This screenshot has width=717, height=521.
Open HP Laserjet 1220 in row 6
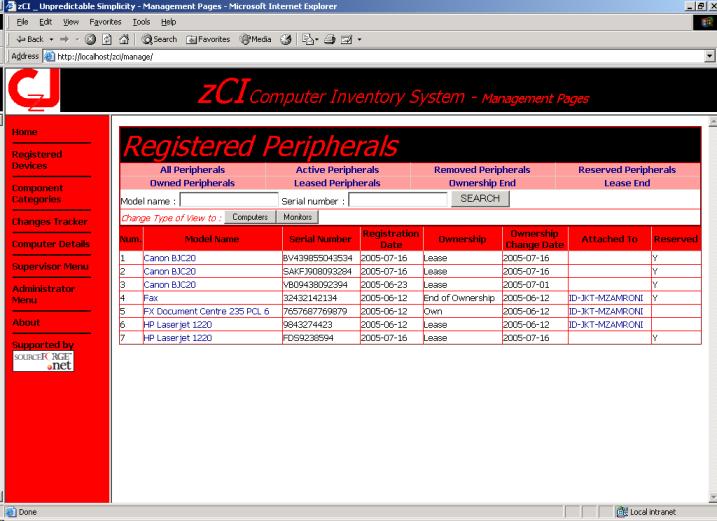[x=178, y=324]
